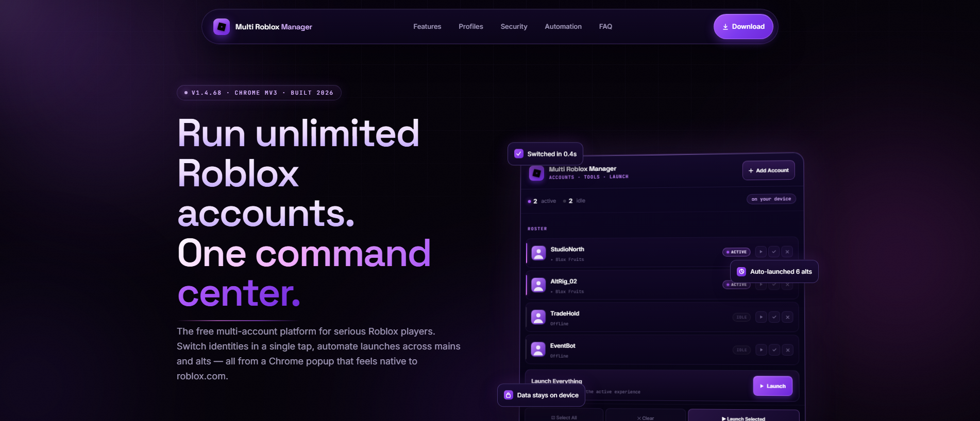
Task: Click the checkmark icon in StudioNorth row
Action: (x=774, y=252)
